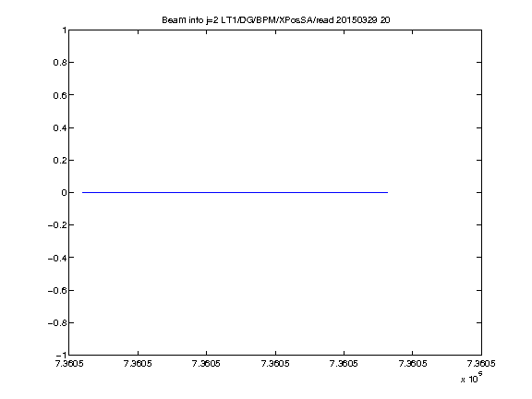The image size is (532, 399).
Task: Click the y-axis tick label 0.2
Action: pos(59,160)
